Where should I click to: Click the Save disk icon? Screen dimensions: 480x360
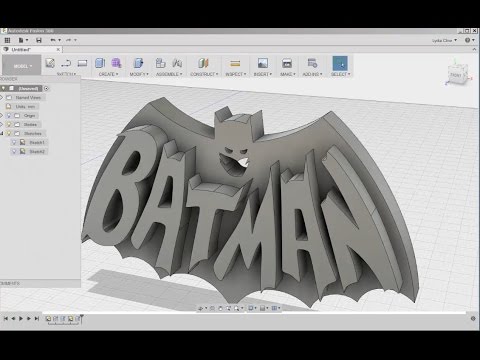pos(39,40)
